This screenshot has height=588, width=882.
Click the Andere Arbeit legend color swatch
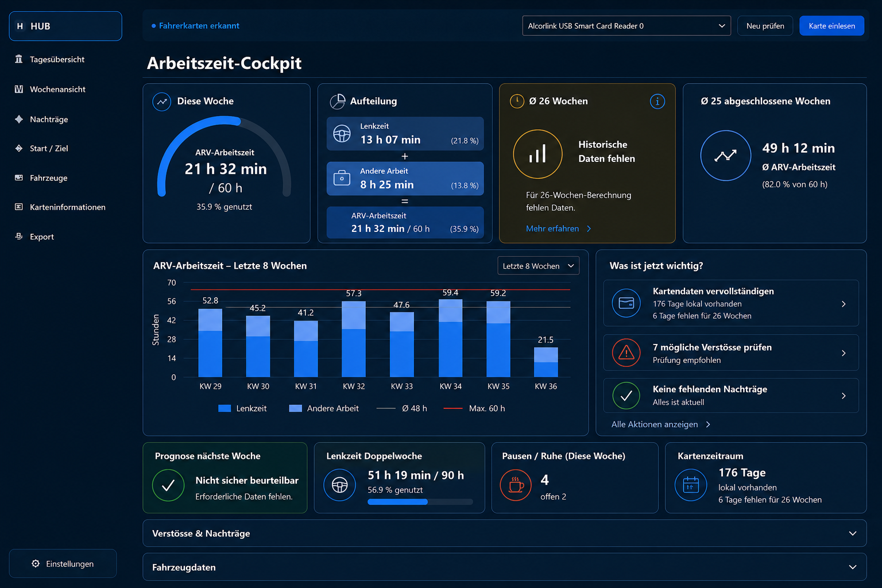(x=295, y=408)
